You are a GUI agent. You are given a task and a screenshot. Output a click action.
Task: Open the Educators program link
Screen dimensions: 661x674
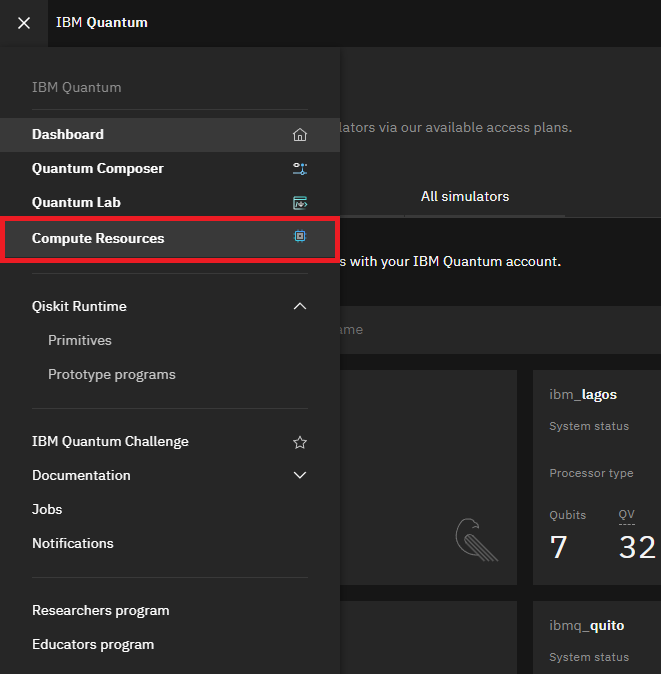tap(93, 645)
